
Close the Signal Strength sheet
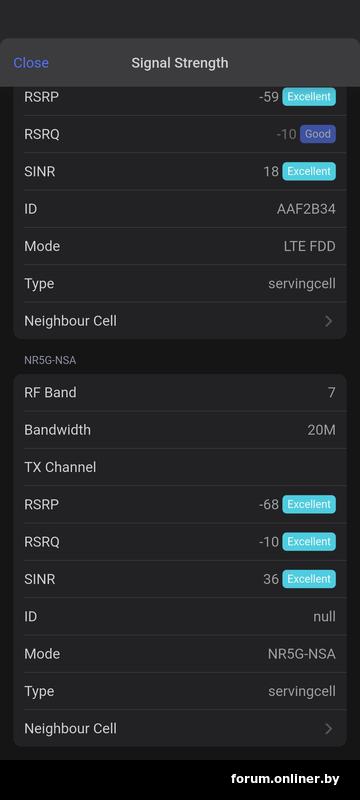click(x=31, y=63)
